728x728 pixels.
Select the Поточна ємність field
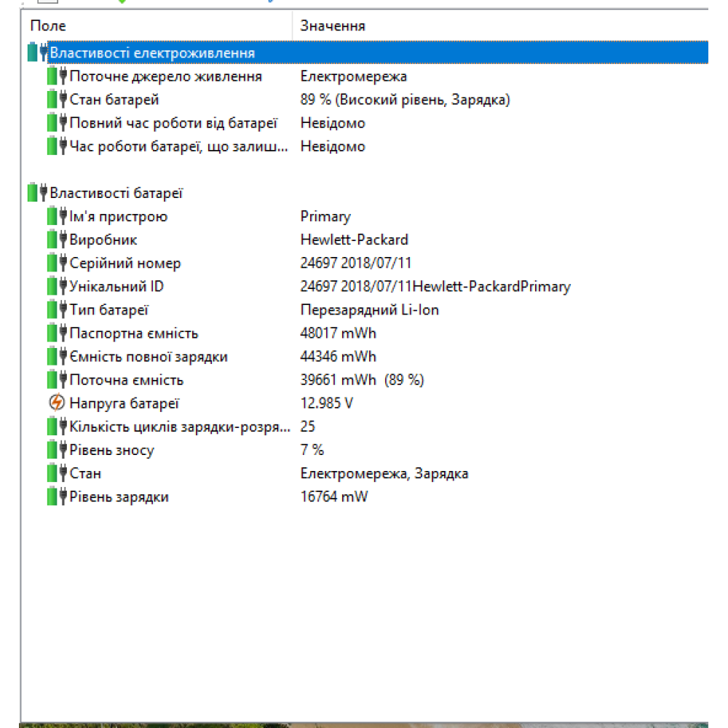pyautogui.click(x=126, y=380)
